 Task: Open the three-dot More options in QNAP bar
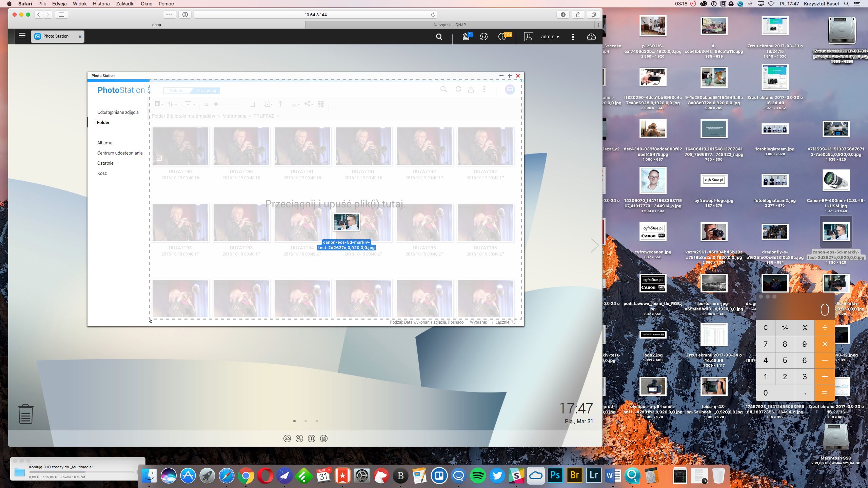point(573,37)
